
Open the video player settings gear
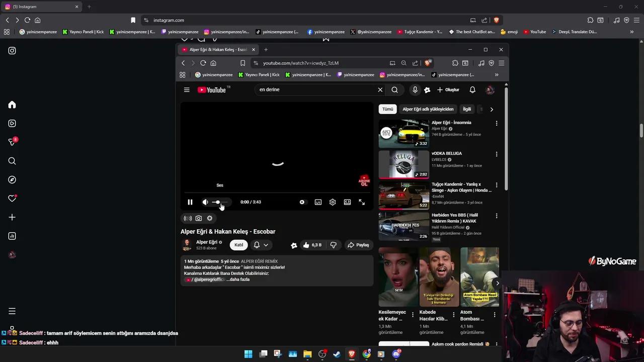pos(333,202)
